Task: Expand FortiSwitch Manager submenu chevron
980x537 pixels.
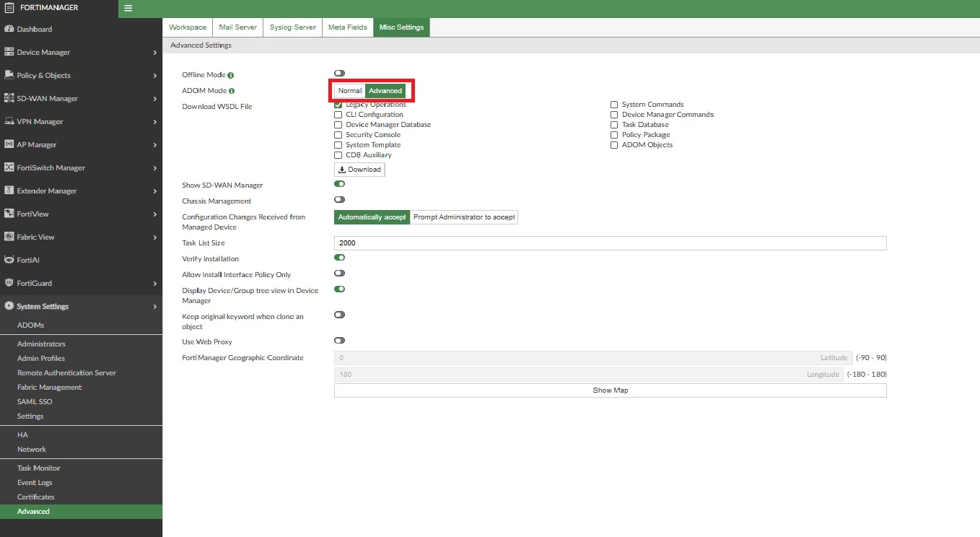Action: (x=155, y=168)
